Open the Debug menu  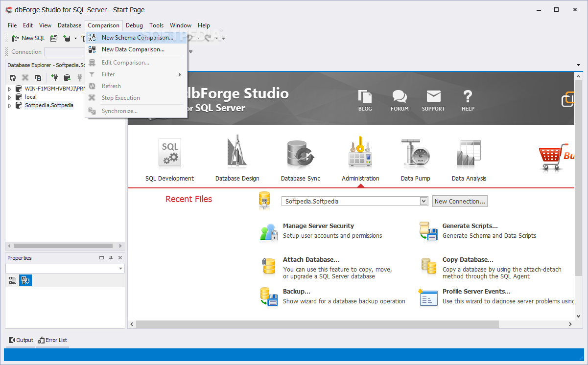[134, 25]
